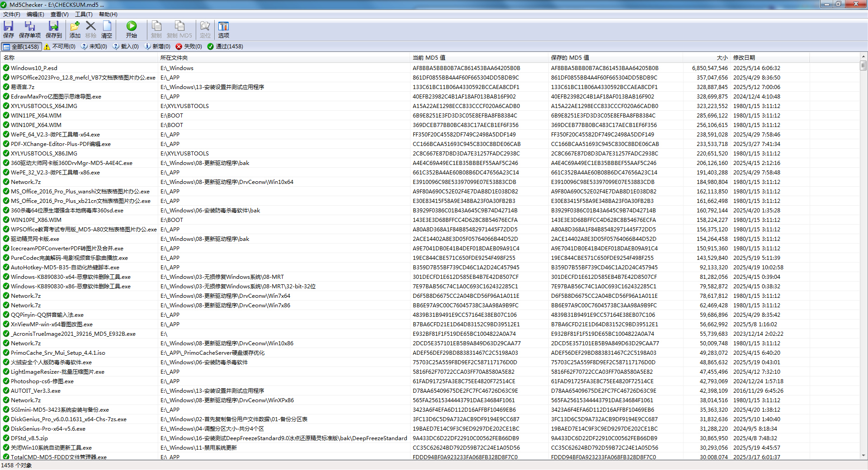Click the current MD5 value of 易语言.7z
Viewport: 868px width, 470px height.
[x=466, y=87]
